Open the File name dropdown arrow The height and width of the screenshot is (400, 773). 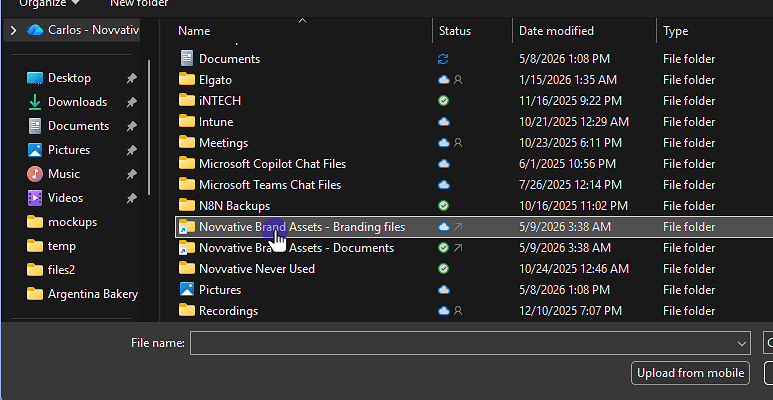point(741,344)
